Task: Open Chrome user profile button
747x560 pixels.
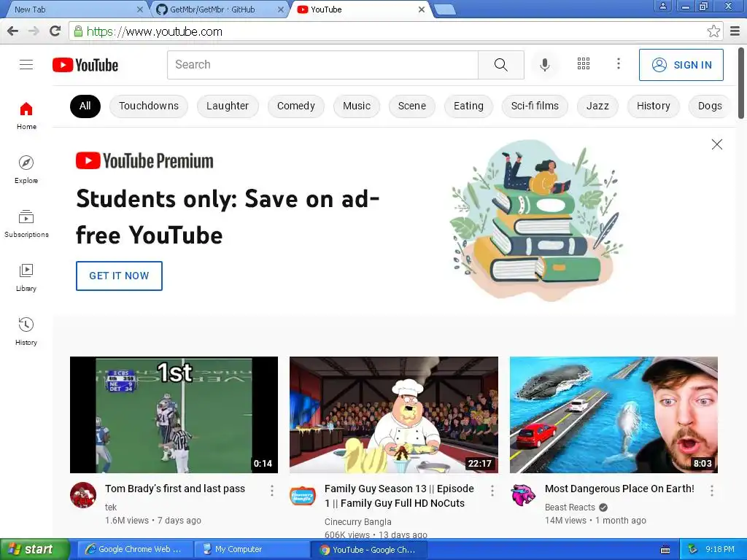Action: pyautogui.click(x=662, y=6)
